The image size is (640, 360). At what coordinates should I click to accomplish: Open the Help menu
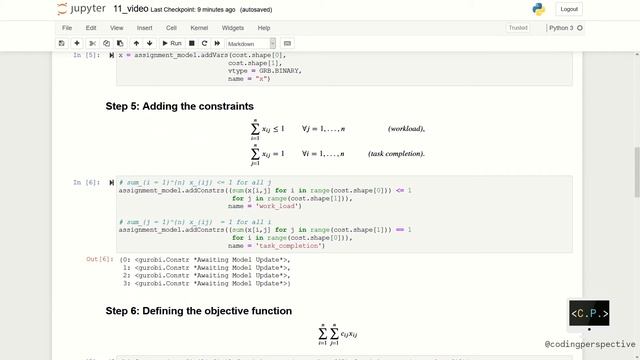(264, 28)
